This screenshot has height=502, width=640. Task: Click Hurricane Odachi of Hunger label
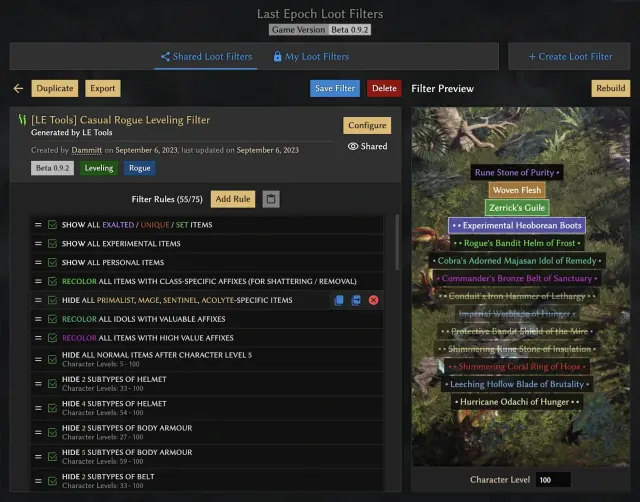(517, 402)
